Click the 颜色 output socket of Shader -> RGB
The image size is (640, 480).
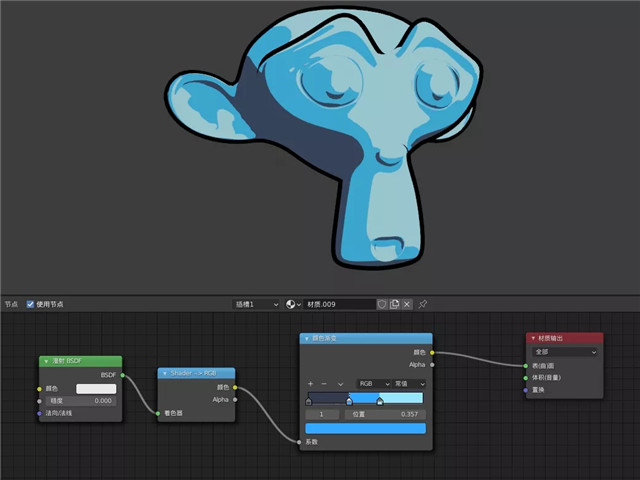click(x=235, y=387)
